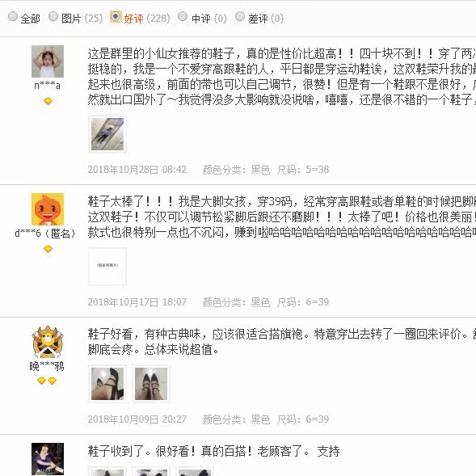Open n***a's review photo thumbnail
Screen dimensions: 476x476
click(107, 134)
